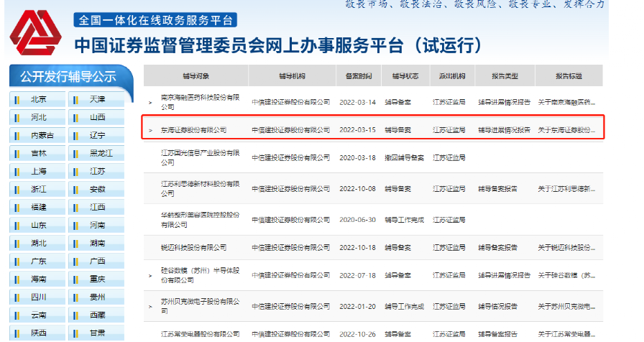The height and width of the screenshot is (342, 644).
Task: Click the date 2020-06-30
Action: pyautogui.click(x=357, y=220)
